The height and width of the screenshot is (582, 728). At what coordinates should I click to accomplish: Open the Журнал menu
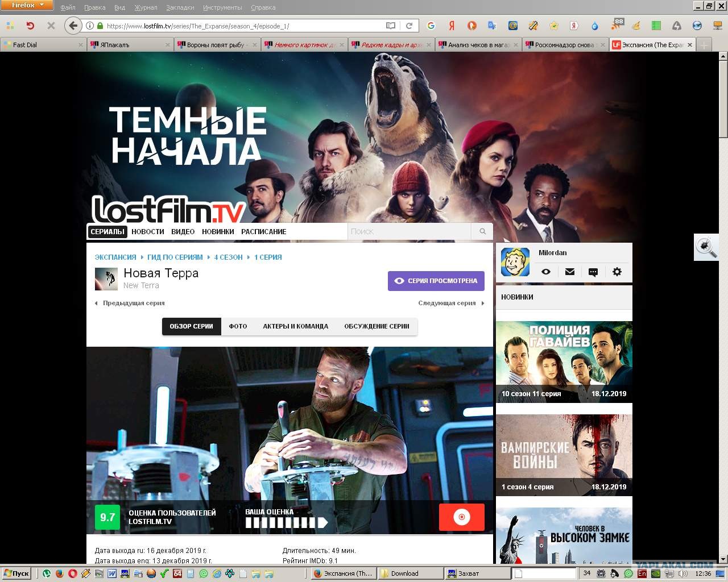point(146,7)
